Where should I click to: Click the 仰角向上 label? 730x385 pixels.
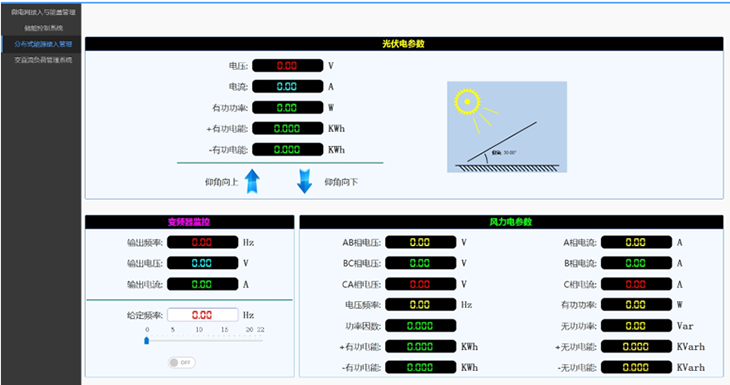pyautogui.click(x=222, y=182)
